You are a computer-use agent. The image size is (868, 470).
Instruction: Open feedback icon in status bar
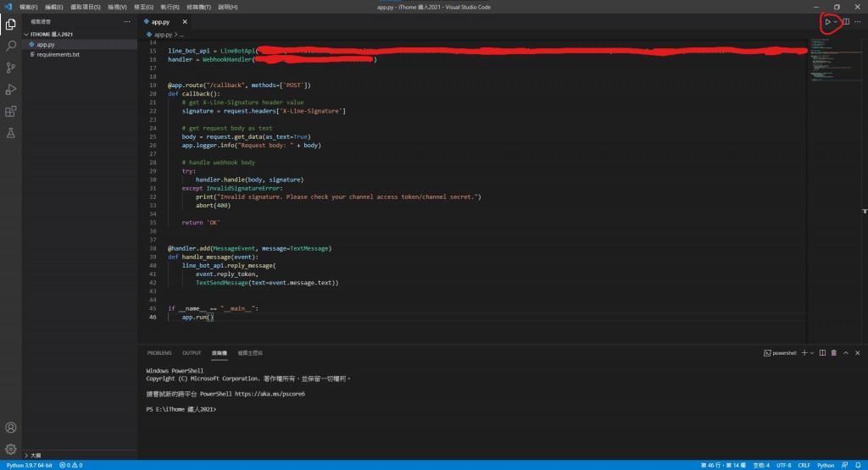click(x=845, y=465)
